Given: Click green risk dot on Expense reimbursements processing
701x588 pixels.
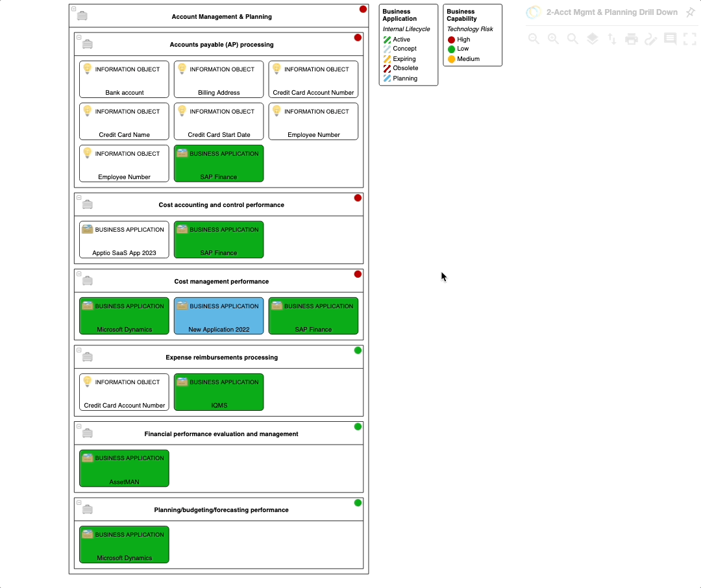Looking at the screenshot, I should (x=358, y=350).
